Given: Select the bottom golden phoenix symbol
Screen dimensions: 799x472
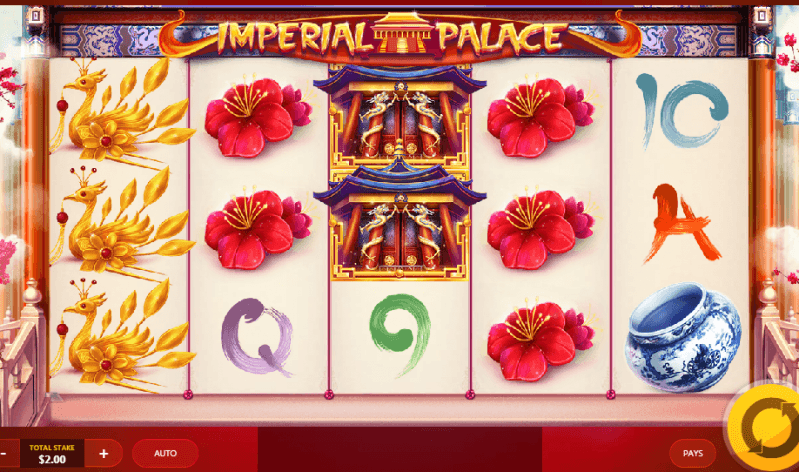Looking at the screenshot, I should pyautogui.click(x=122, y=335).
